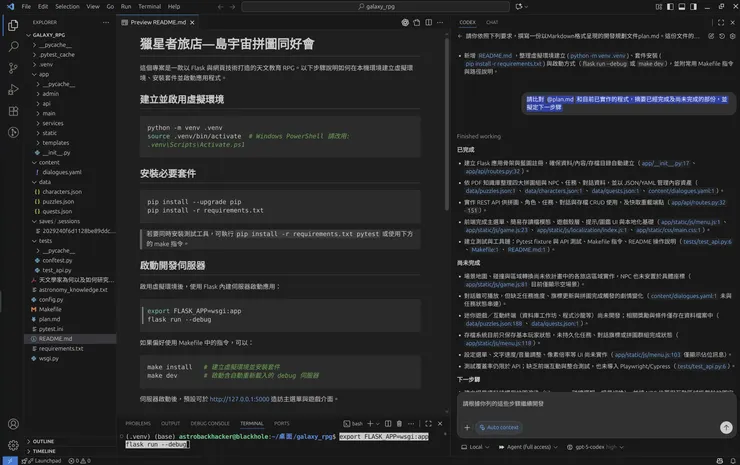Open the Codex icon below Extensions
The width and height of the screenshot is (740, 465).
[13, 132]
